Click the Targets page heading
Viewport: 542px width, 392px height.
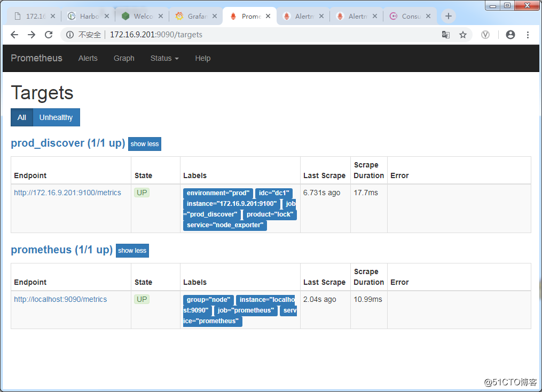pos(42,93)
